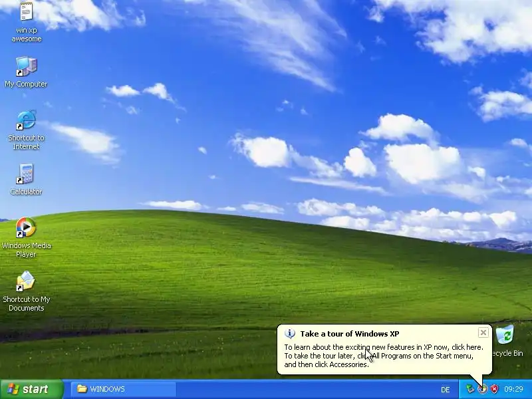This screenshot has width=532, height=399.
Task: Click the 'Shortcut to Internet' label text
Action: (26, 142)
